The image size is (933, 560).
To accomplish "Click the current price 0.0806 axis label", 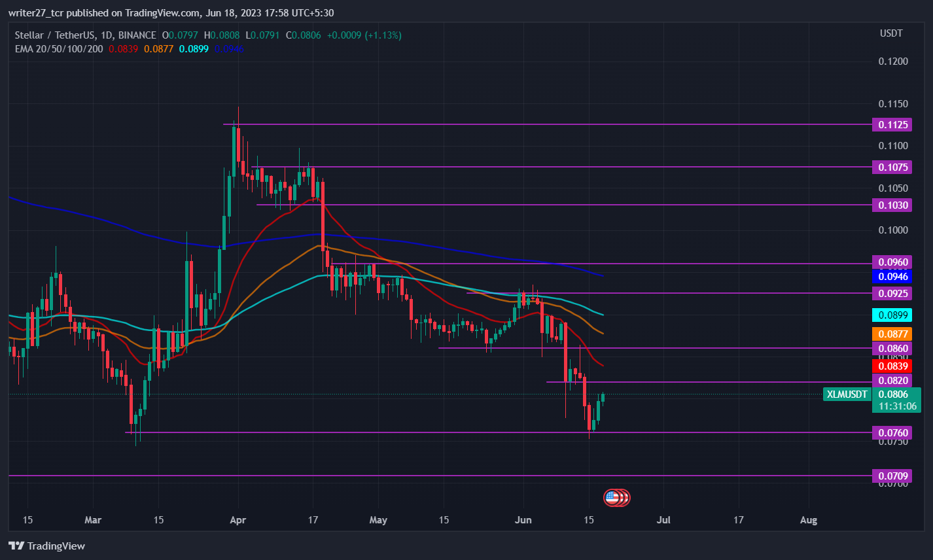I will [x=894, y=394].
